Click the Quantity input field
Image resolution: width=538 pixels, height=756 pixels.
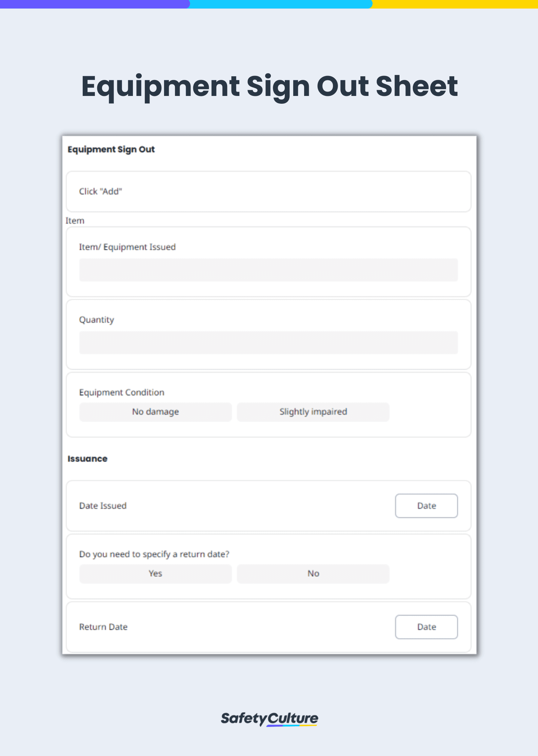pos(268,343)
